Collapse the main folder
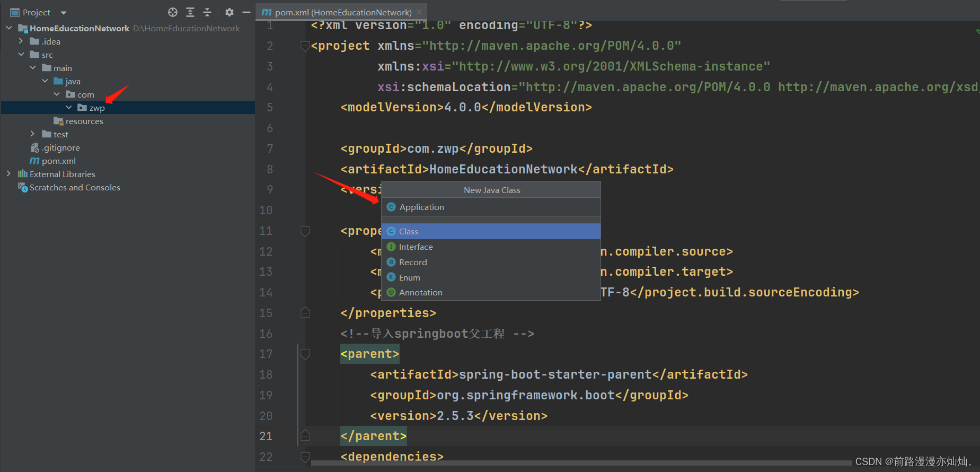The height and width of the screenshot is (472, 980). click(33, 67)
